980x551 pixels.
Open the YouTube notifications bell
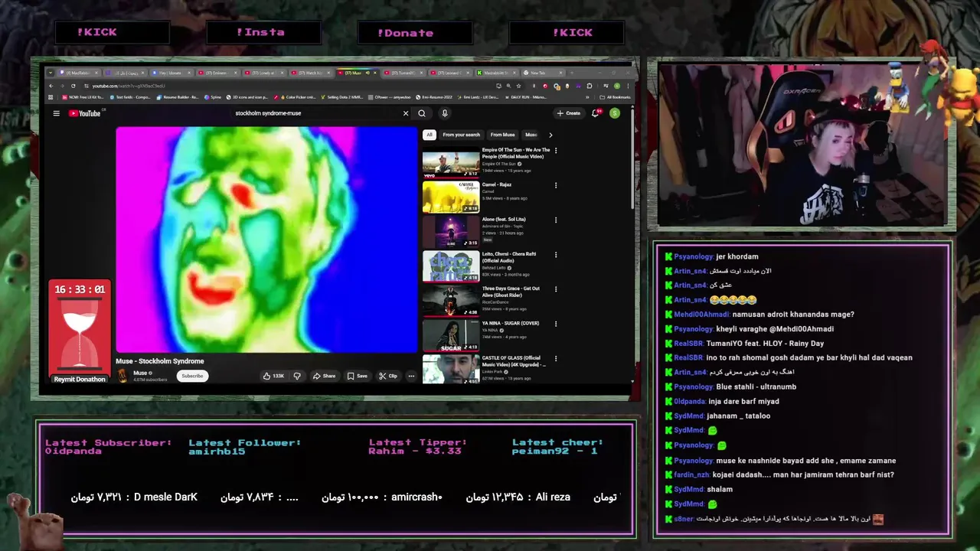[595, 113]
